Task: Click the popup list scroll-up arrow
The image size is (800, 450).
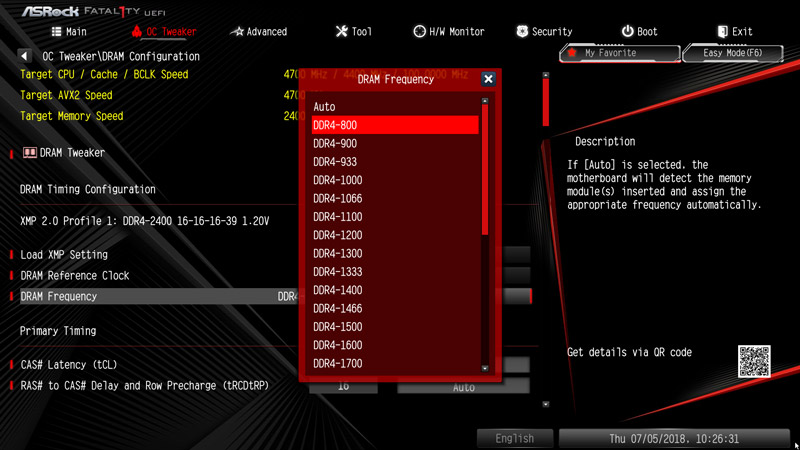Action: [x=485, y=101]
